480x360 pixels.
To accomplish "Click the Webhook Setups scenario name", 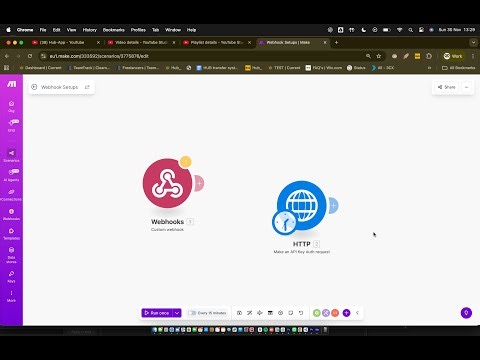I will click(59, 87).
